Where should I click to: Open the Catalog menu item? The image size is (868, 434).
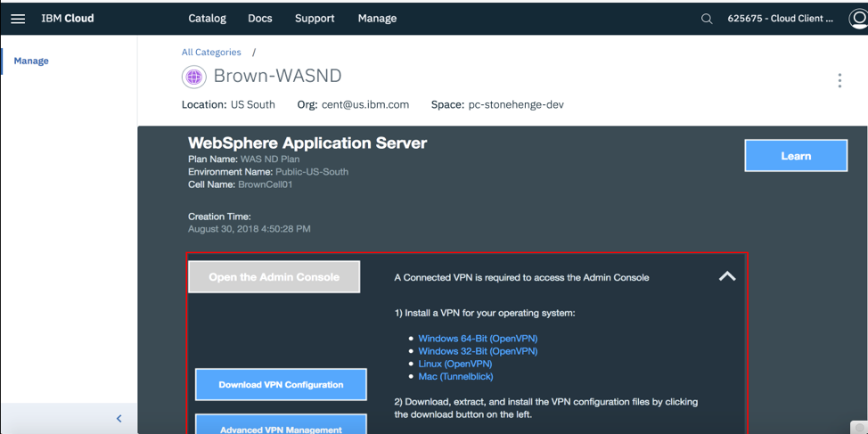coord(207,19)
